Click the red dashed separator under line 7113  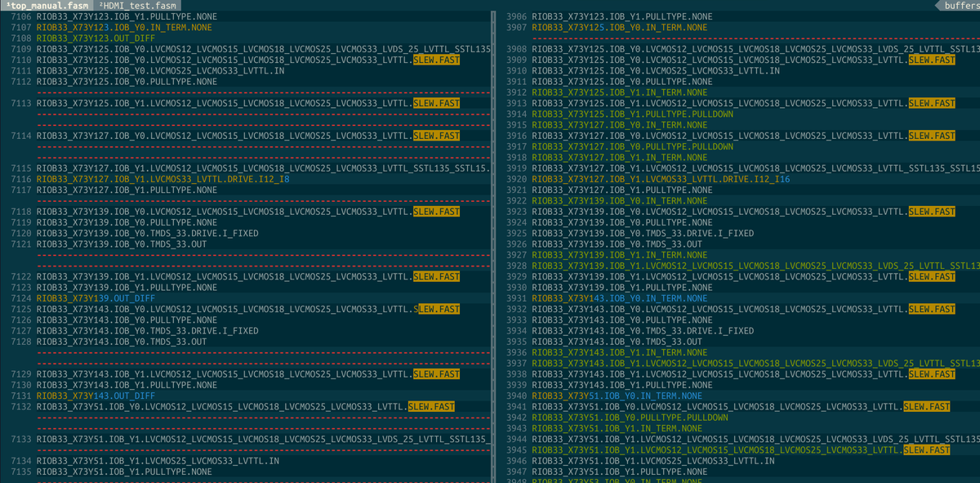(245, 114)
